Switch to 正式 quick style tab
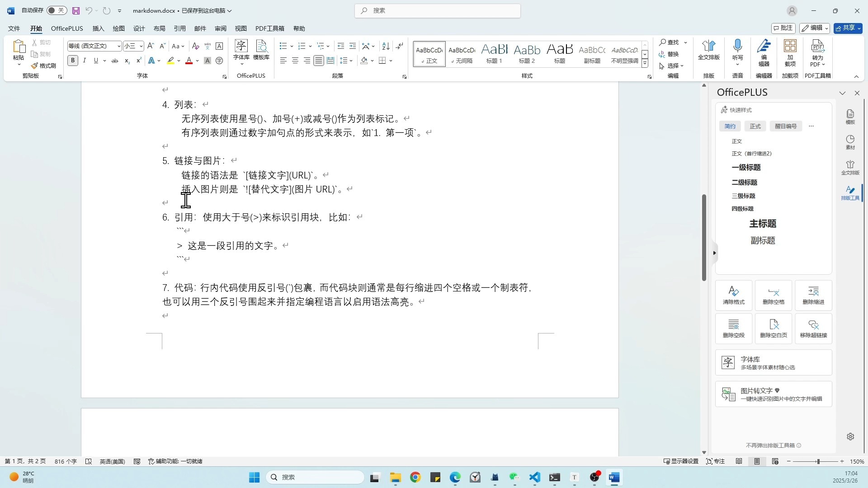The image size is (868, 488). 755,126
